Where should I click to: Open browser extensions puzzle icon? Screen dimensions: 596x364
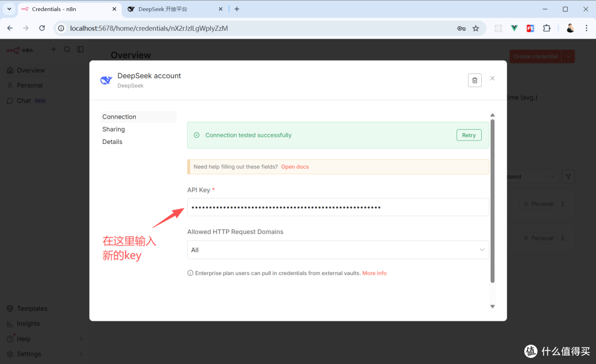click(546, 28)
